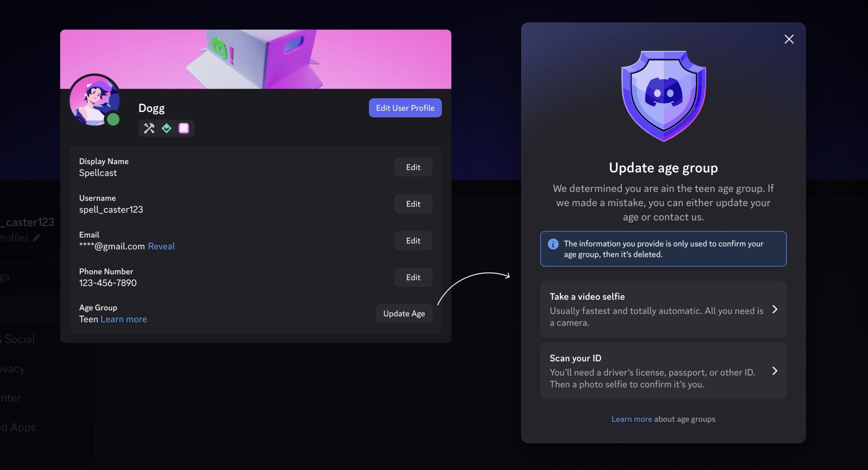
Task: Select the green verified checkmark badge
Action: point(166,128)
